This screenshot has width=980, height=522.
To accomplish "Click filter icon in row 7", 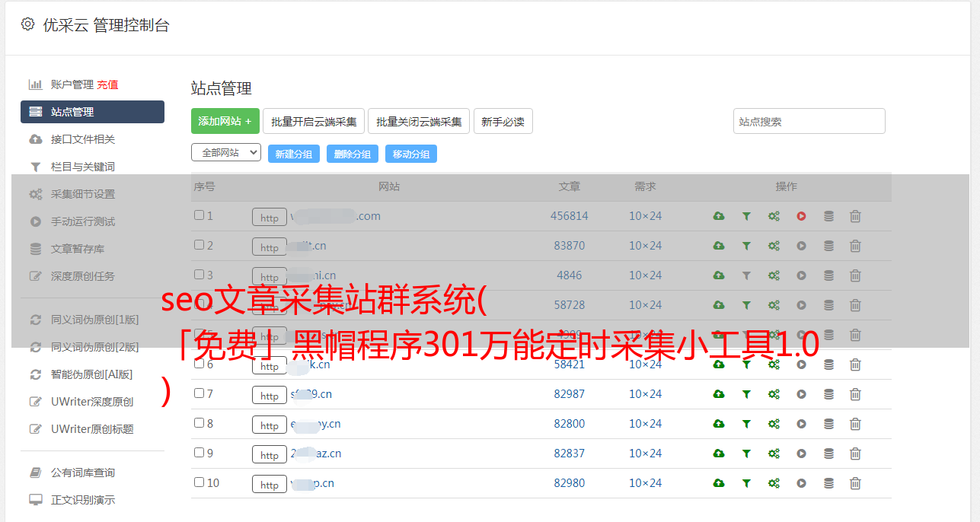I will click(746, 394).
